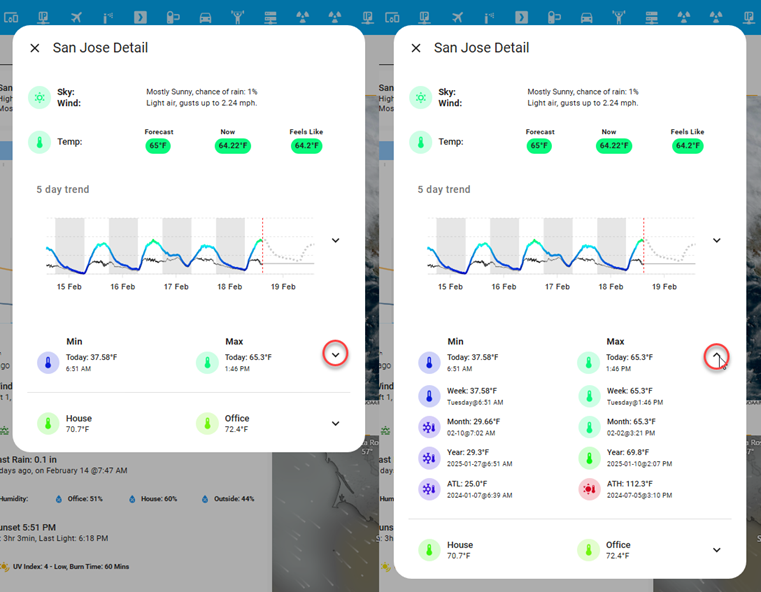Click the Feels Like 64.2°F chip in expanded dialog

coord(687,146)
